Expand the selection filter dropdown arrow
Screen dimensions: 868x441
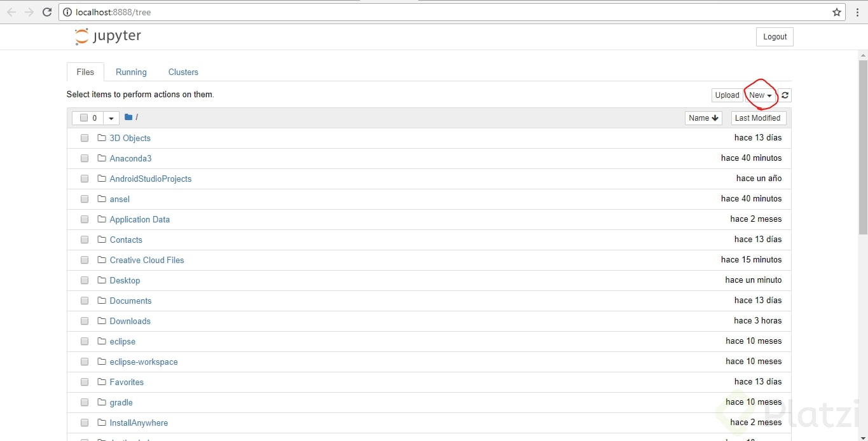tap(111, 118)
